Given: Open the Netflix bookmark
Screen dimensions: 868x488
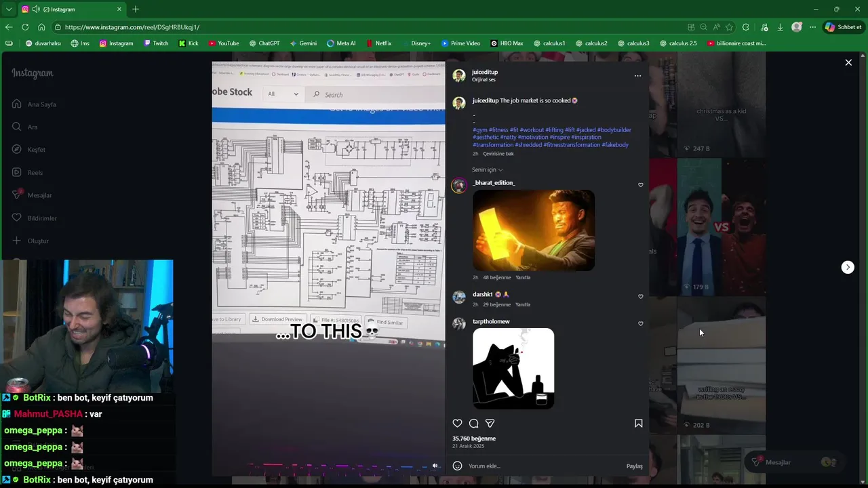Looking at the screenshot, I should coord(378,43).
